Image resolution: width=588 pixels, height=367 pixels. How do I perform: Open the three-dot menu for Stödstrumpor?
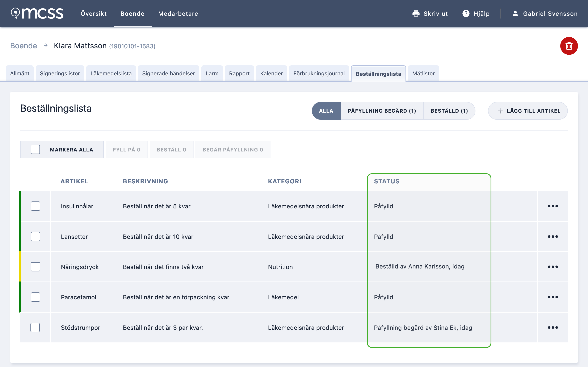click(553, 328)
